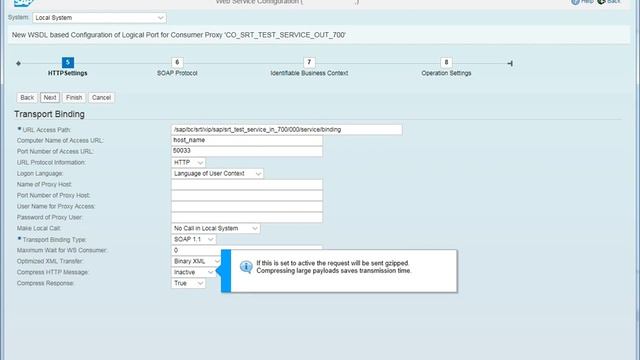Click the gzipped request tooltip text

[x=333, y=267]
